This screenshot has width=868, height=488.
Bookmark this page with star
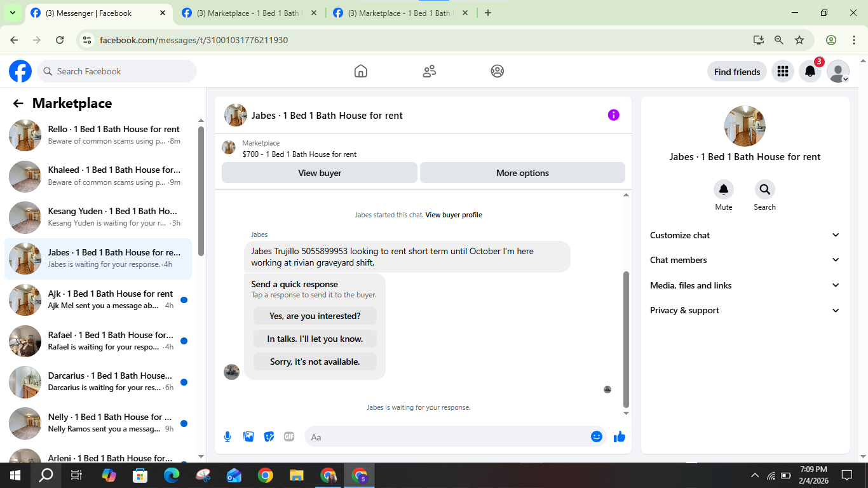799,40
